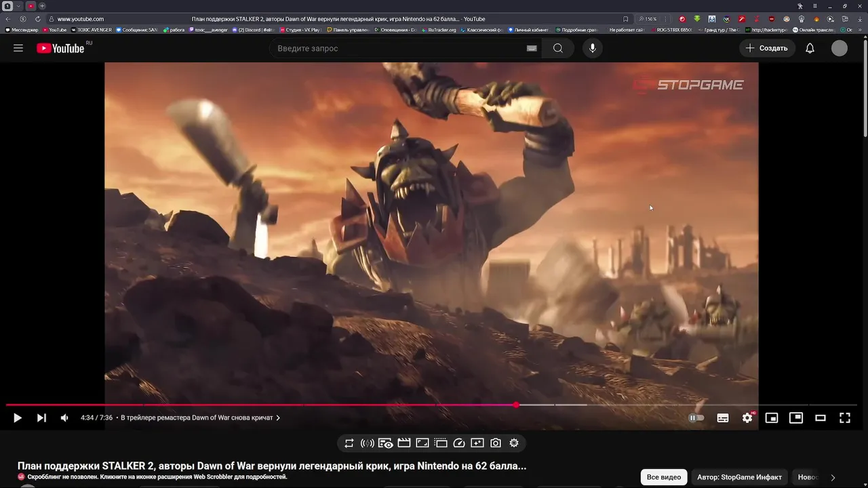Open the 150 % zoom indicator

[x=648, y=19]
